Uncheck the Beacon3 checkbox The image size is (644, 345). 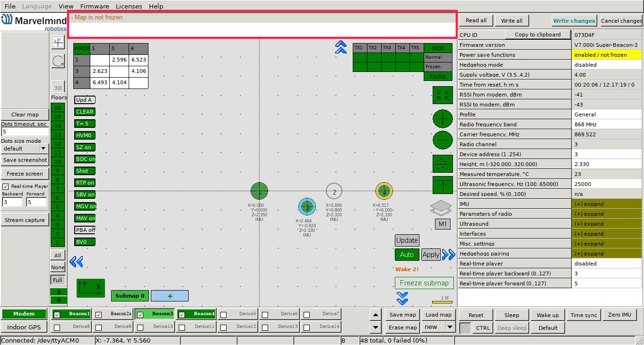pos(140,314)
